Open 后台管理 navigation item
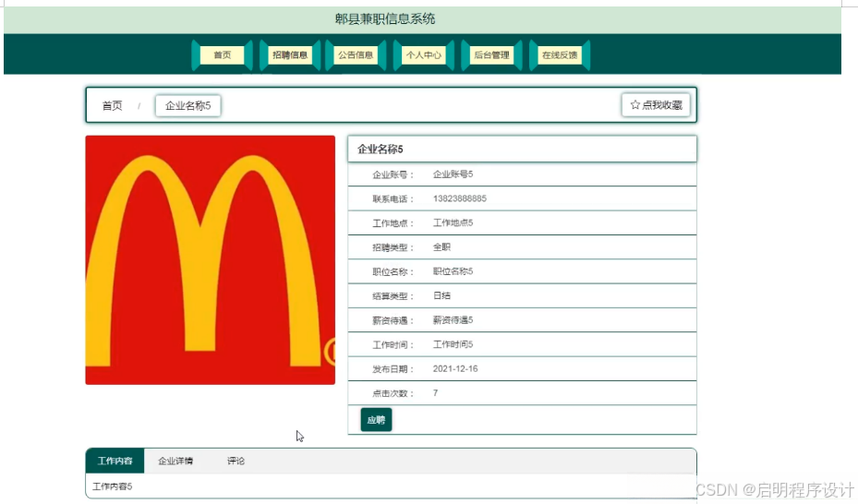 pyautogui.click(x=491, y=55)
